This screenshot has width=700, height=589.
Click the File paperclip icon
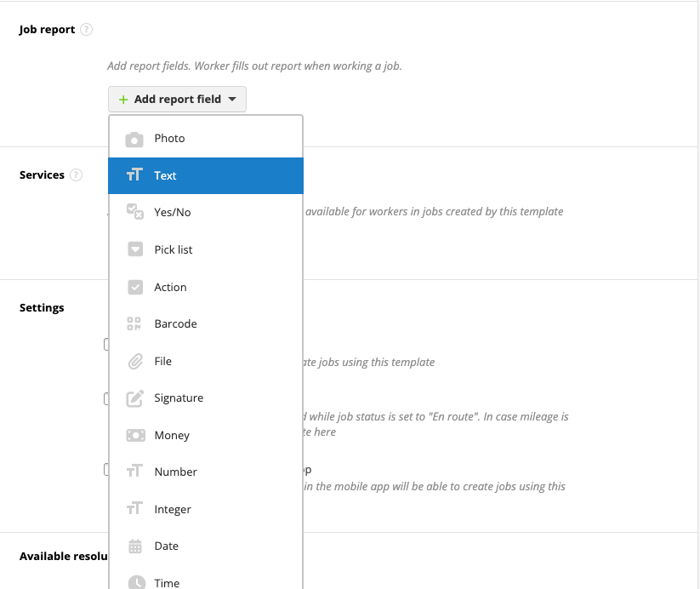coord(135,361)
